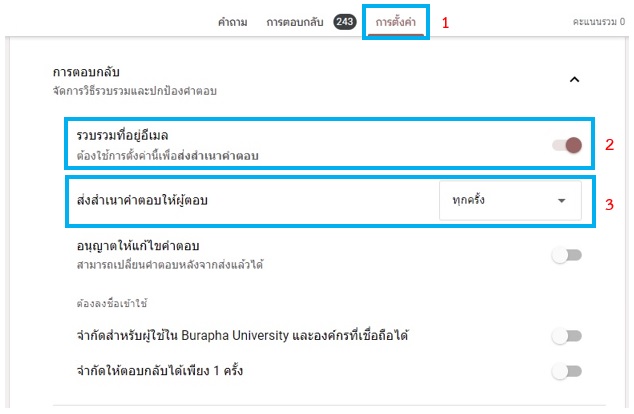This screenshot has width=634, height=414.
Task: Click the 243 response count badge
Action: click(x=342, y=21)
